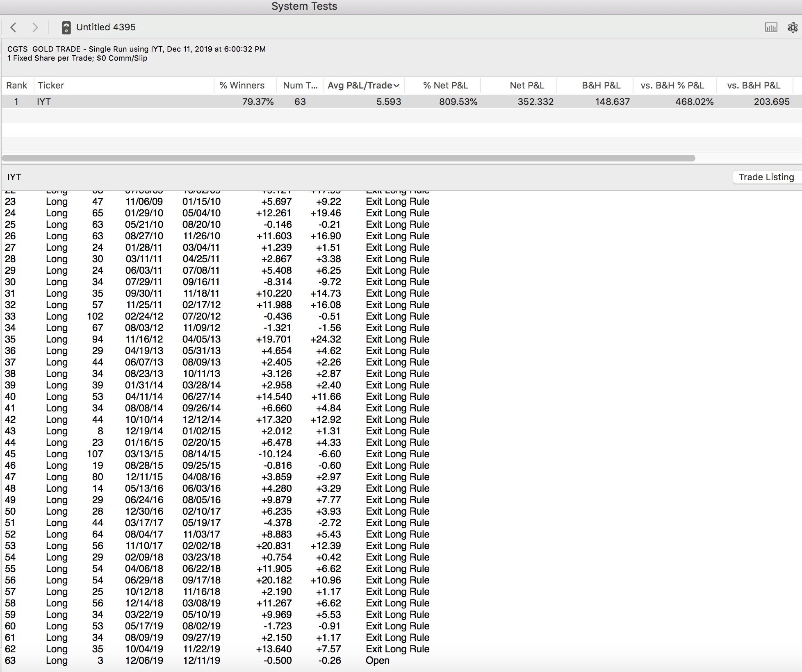This screenshot has height=672, width=802.
Task: Open the Trade Listing dropdown
Action: pos(766,177)
